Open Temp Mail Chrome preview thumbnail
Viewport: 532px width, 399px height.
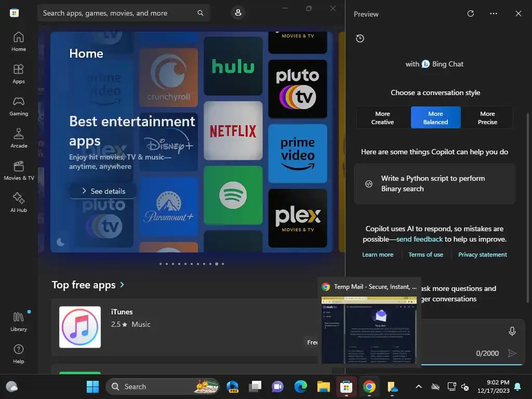coord(369,330)
